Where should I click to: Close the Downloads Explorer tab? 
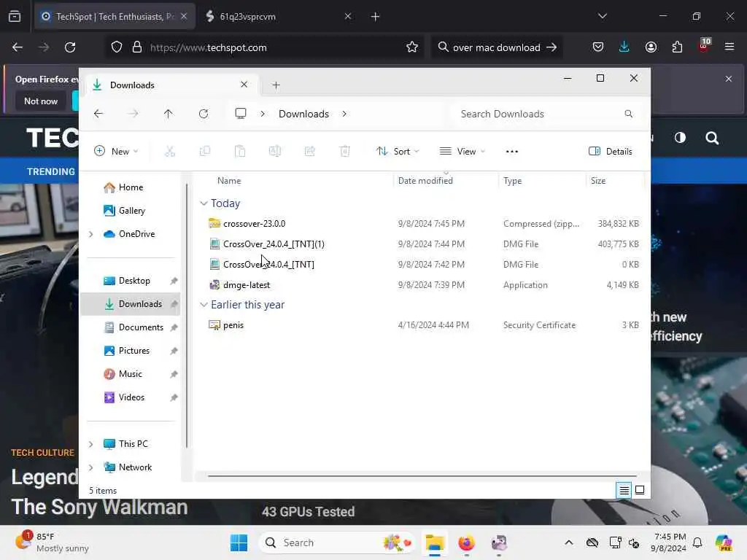click(244, 85)
